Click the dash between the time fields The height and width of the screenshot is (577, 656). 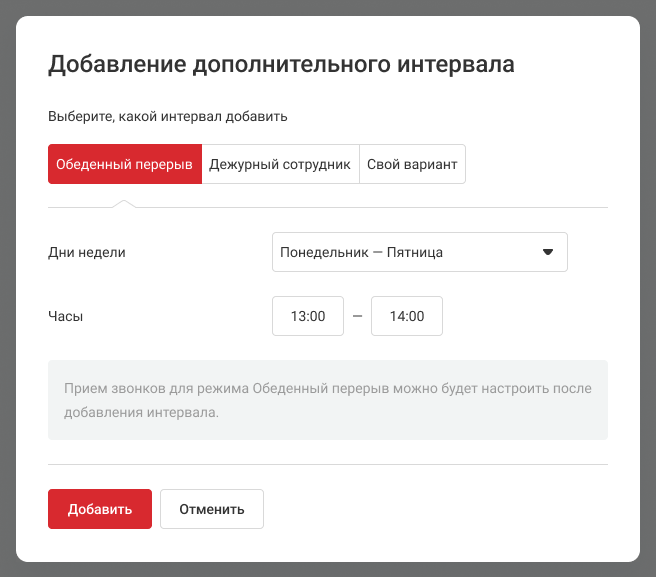click(x=357, y=316)
